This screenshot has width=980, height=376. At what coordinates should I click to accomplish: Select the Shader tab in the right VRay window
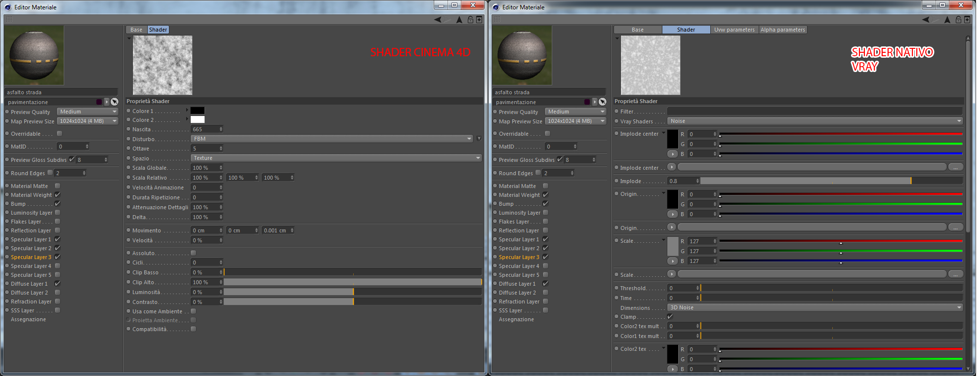[x=686, y=30]
